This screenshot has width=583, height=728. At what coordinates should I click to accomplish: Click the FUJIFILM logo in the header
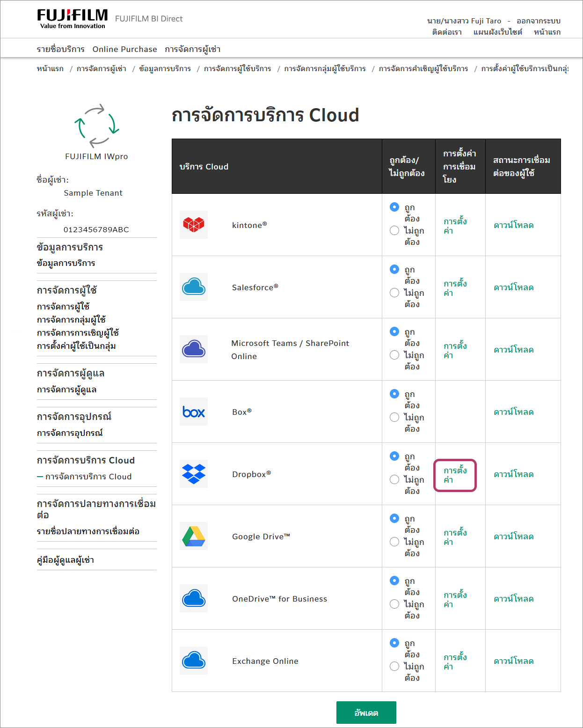click(x=73, y=19)
